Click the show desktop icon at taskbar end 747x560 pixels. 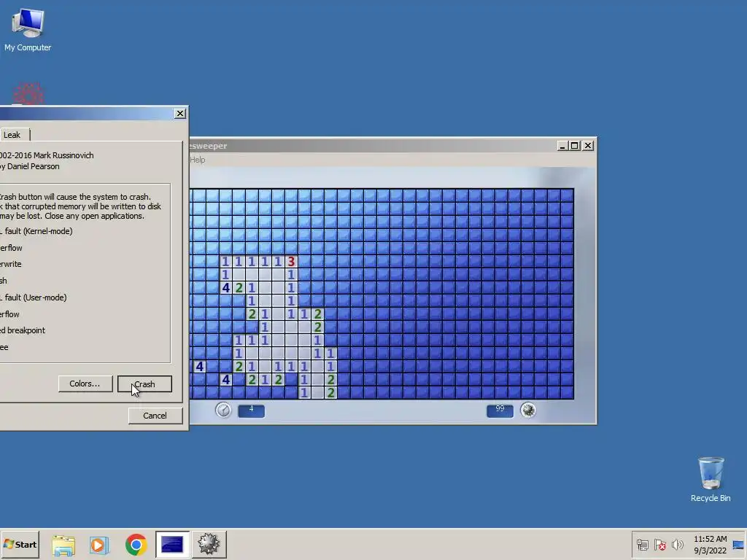coord(739,545)
